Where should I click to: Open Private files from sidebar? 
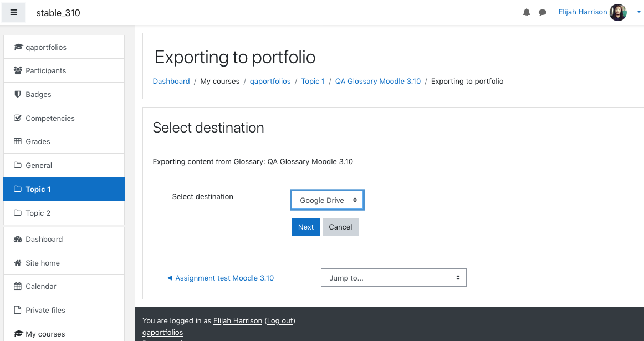(x=64, y=310)
